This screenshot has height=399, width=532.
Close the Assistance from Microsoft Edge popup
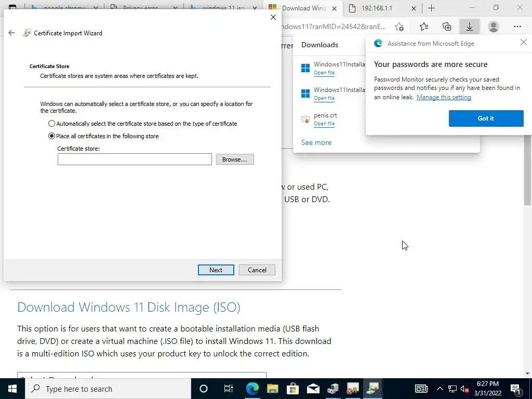coord(524,43)
